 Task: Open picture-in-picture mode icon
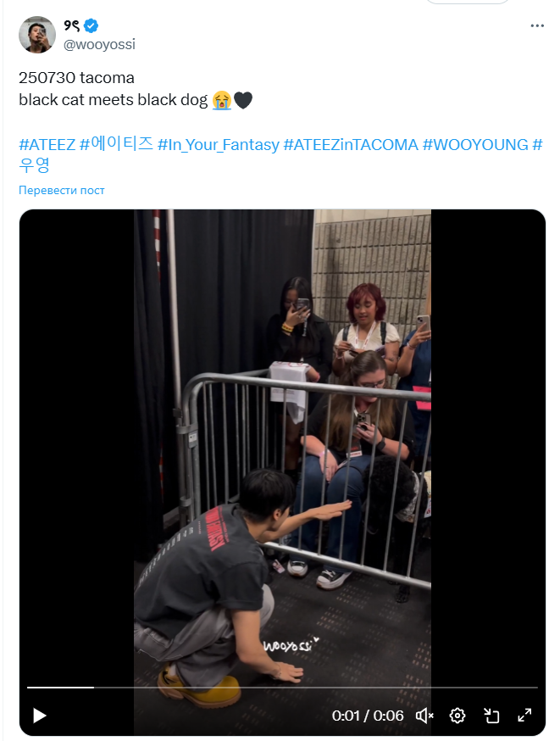click(x=491, y=716)
